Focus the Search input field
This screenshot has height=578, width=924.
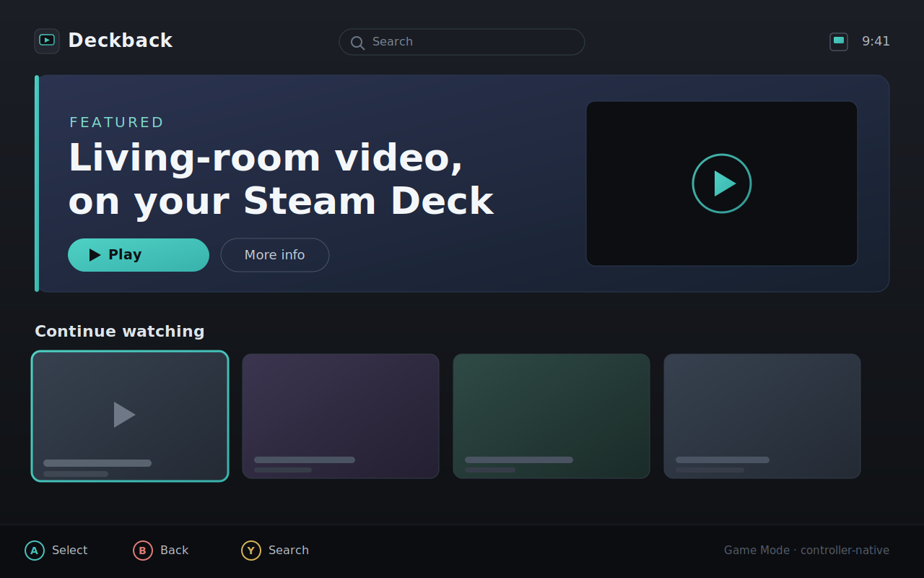coord(462,42)
